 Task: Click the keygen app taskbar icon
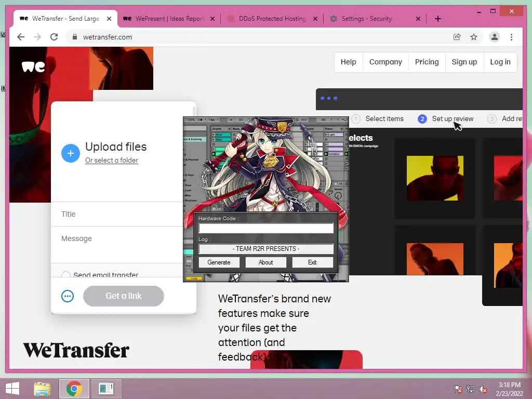(x=106, y=389)
